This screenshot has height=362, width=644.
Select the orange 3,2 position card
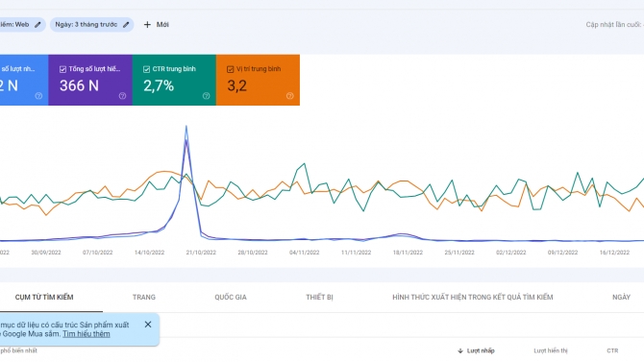(258, 80)
